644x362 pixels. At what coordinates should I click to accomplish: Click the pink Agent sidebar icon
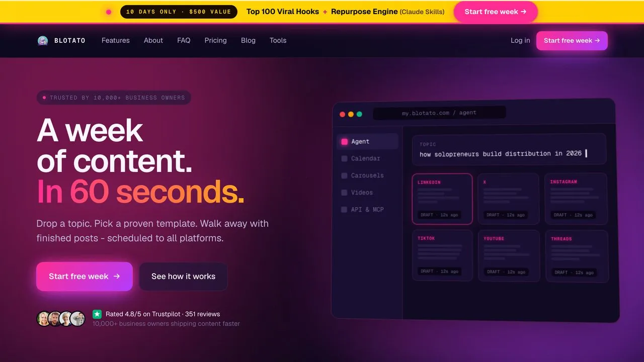pos(345,142)
